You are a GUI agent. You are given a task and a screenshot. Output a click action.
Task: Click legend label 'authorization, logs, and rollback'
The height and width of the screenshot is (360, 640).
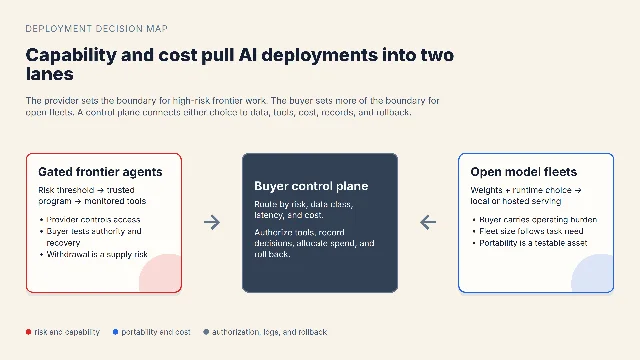269,332
